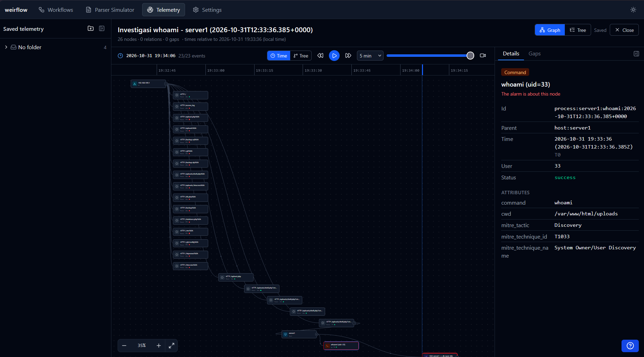Toggle the light/dark theme sun icon
Screen dimensions: 644x357
click(x=633, y=10)
